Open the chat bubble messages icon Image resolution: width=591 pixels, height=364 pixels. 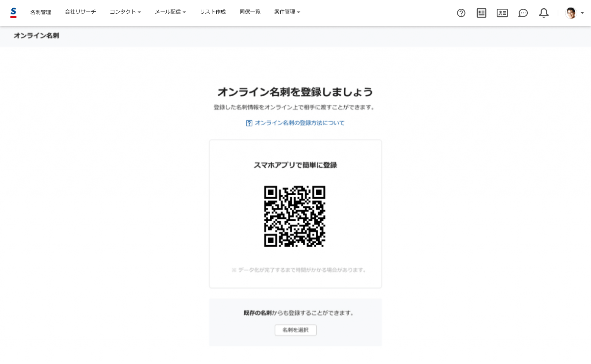(x=523, y=13)
